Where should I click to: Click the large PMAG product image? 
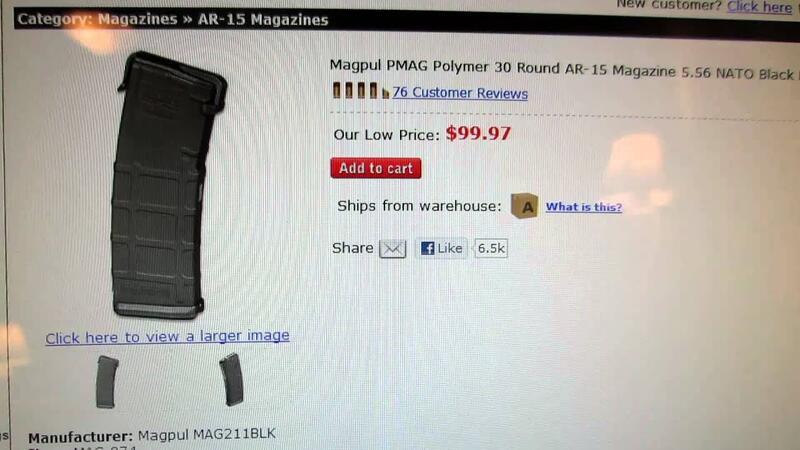(x=169, y=186)
